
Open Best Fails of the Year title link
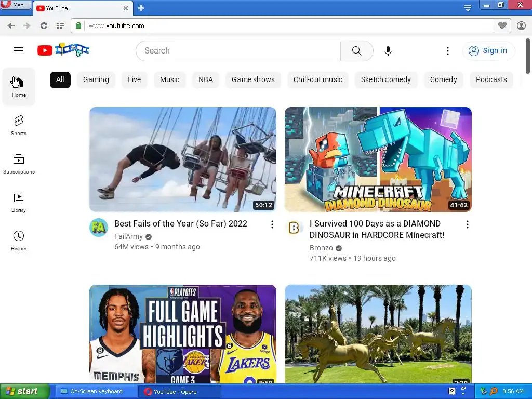[x=180, y=223]
